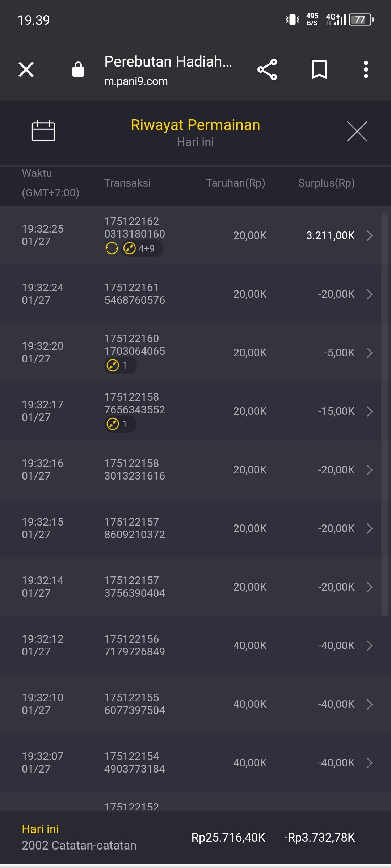Tap the 4+9 free spin badge
The height and width of the screenshot is (868, 391).
142,248
